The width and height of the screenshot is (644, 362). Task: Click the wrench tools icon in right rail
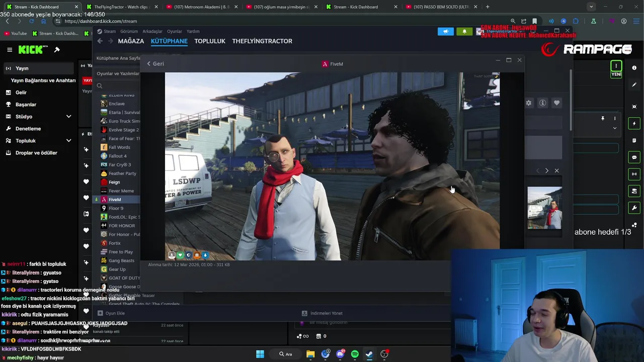click(634, 208)
